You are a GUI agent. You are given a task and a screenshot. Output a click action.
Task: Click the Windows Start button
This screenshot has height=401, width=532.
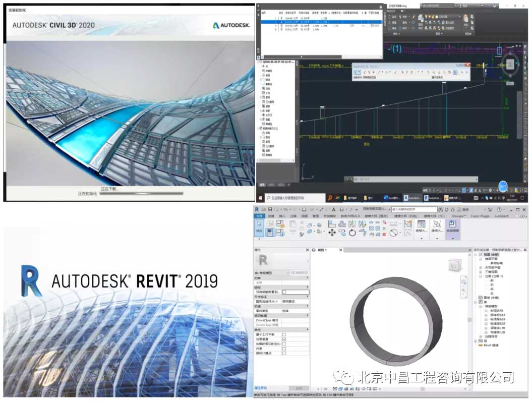point(261,197)
